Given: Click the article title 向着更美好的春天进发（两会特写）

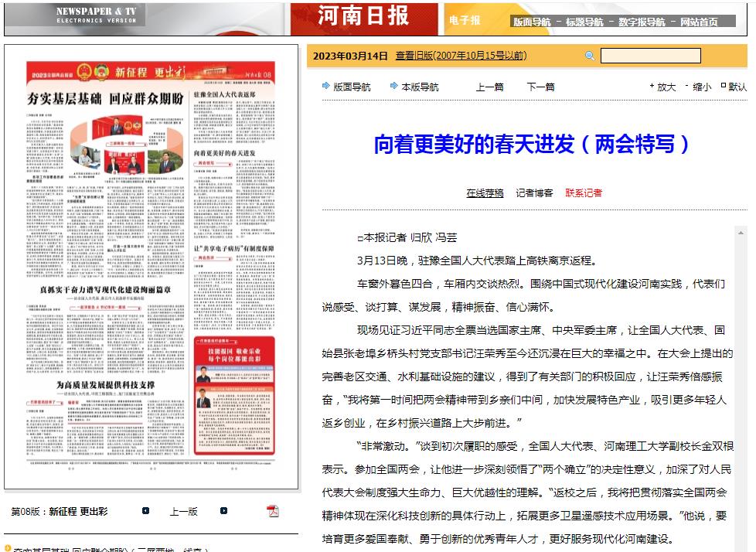Looking at the screenshot, I should (532, 144).
